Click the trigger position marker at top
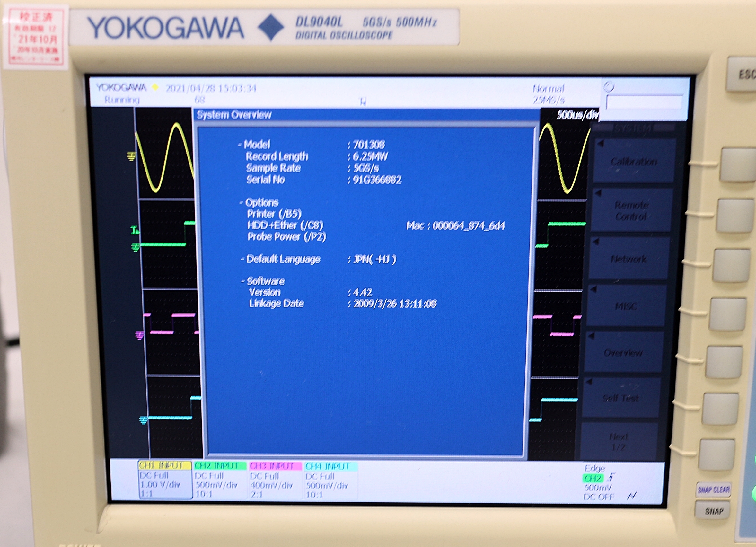756x547 pixels. (x=363, y=101)
